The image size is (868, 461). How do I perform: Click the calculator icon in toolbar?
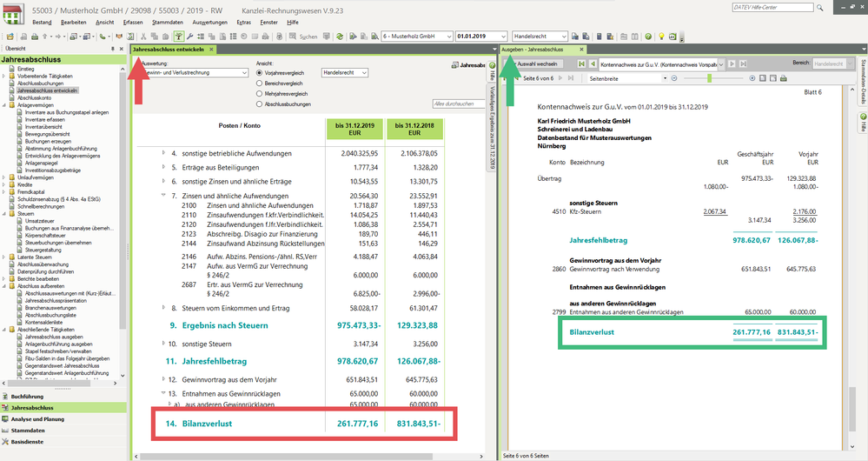pos(599,37)
